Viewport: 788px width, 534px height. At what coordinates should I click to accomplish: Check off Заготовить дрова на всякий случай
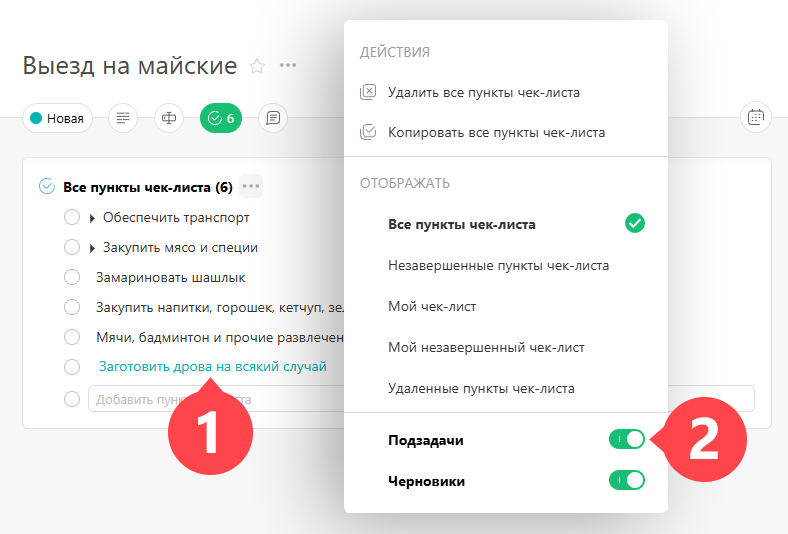(72, 367)
